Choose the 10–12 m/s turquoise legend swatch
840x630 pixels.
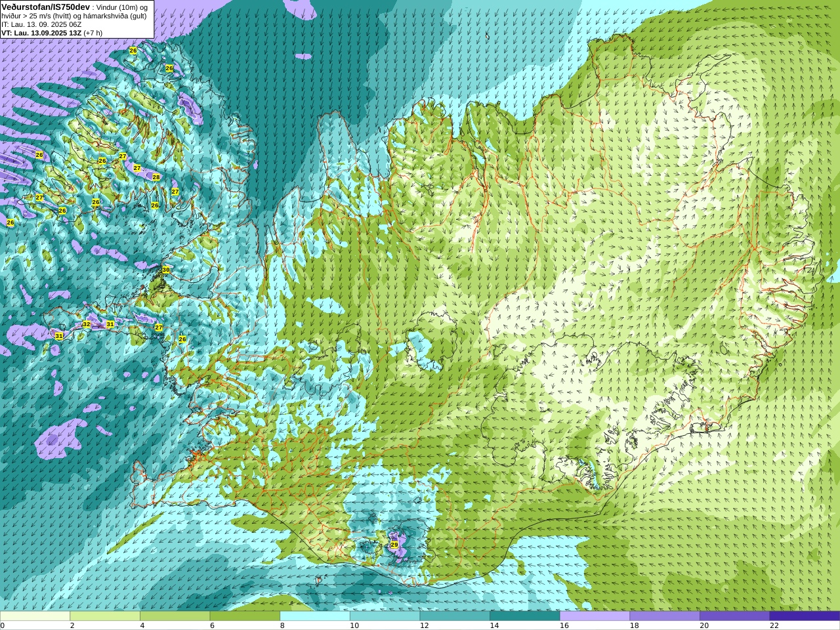click(x=385, y=616)
